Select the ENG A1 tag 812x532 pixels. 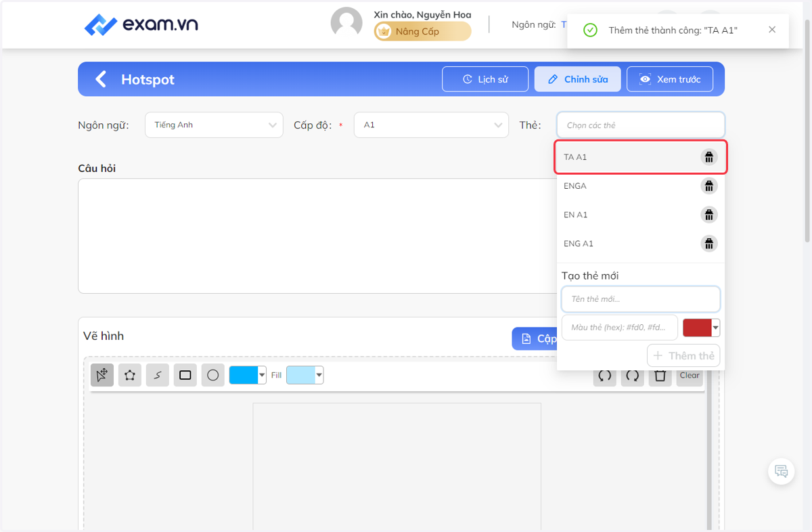641,244
